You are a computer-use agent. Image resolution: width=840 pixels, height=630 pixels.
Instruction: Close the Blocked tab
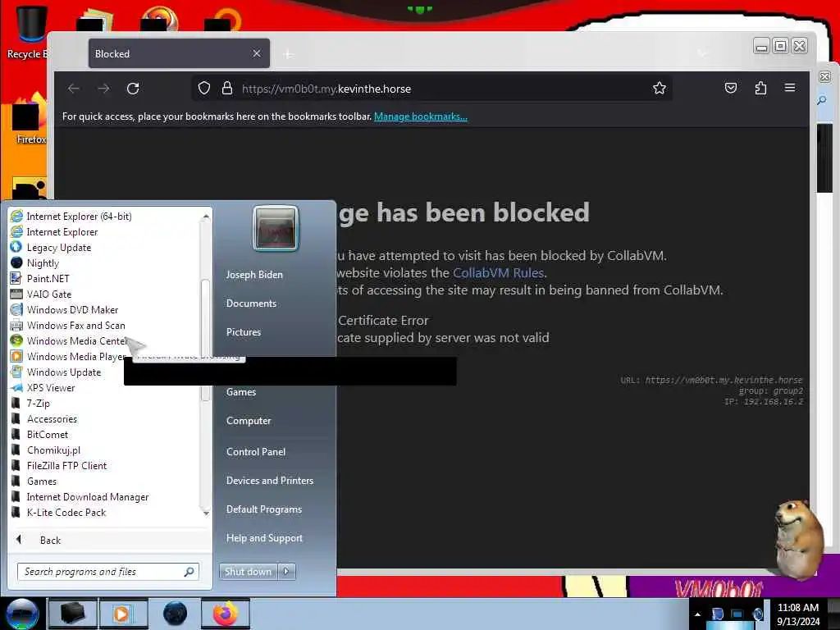pyautogui.click(x=257, y=53)
